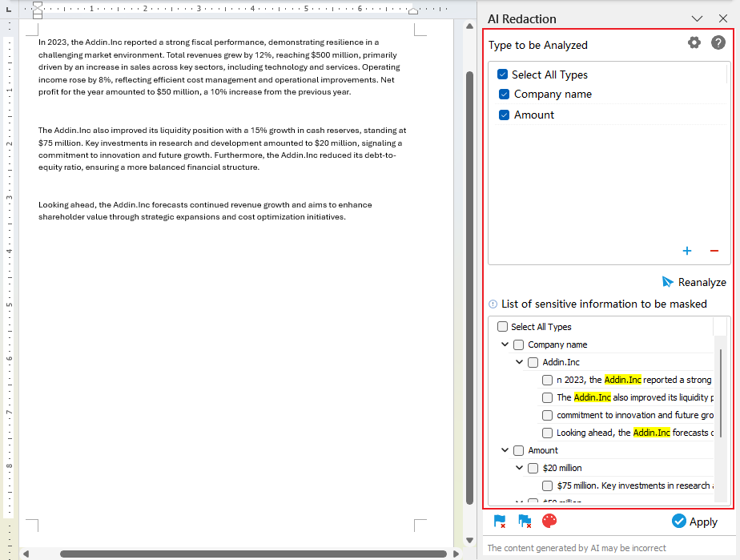Viewport: 740px width, 560px height.
Task: Open the red color palette icon
Action: 549,521
